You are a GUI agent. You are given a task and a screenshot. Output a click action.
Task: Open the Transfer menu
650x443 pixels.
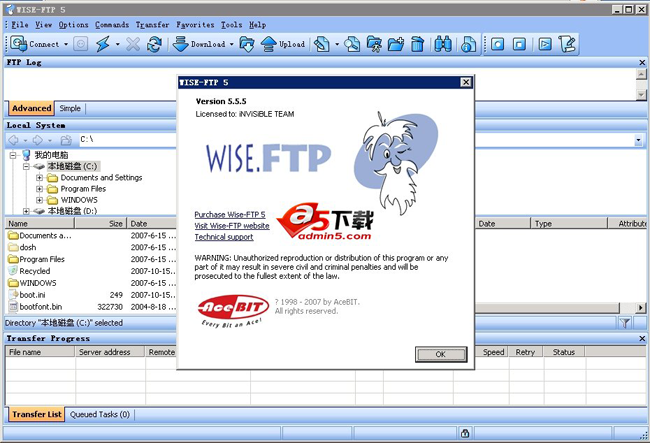click(x=153, y=25)
